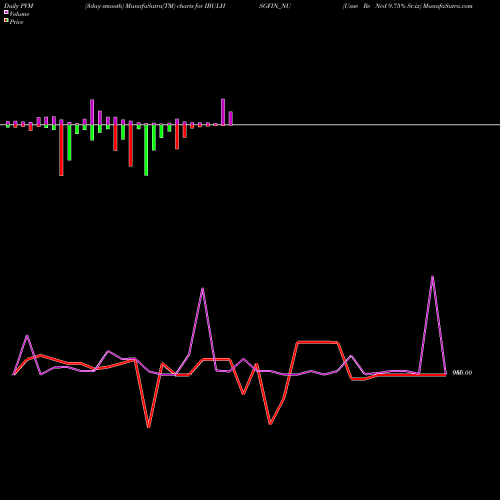Click the Price legend color swatch

(x=6, y=21)
